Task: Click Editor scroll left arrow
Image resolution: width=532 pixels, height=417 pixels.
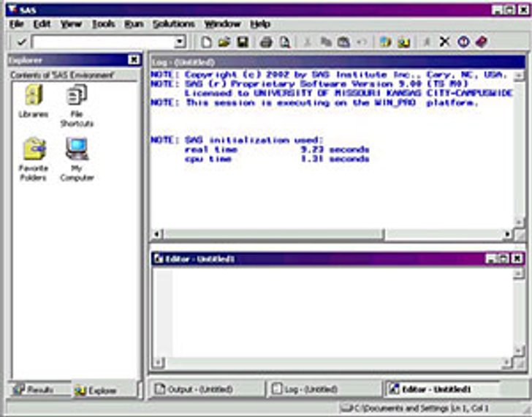Action: coord(158,363)
